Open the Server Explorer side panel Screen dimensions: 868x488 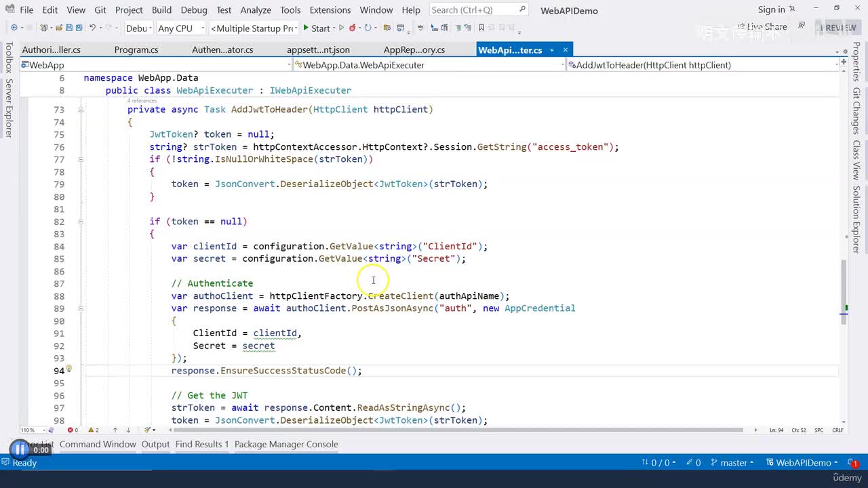[9, 108]
